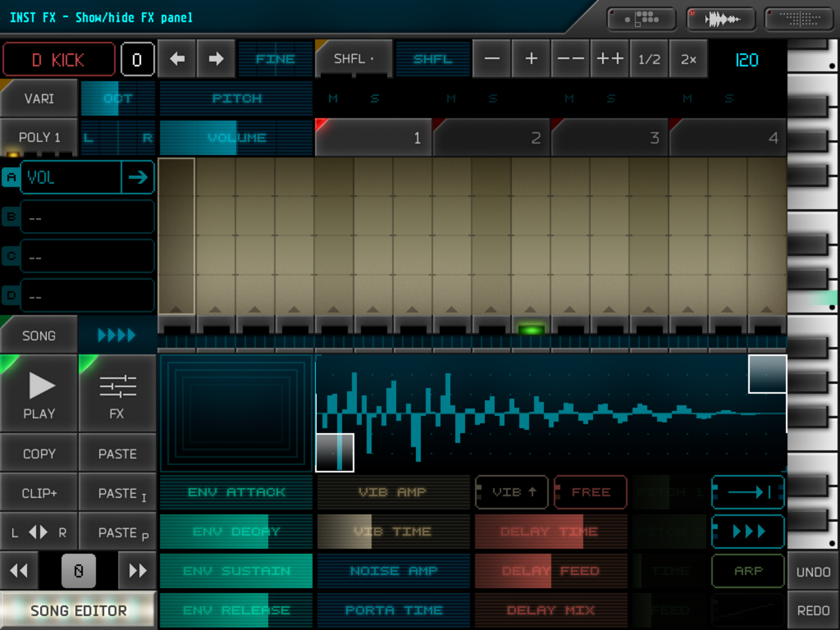Image resolution: width=840 pixels, height=630 pixels.
Task: Select the triple-arrow loop playback mode
Action: (748, 532)
